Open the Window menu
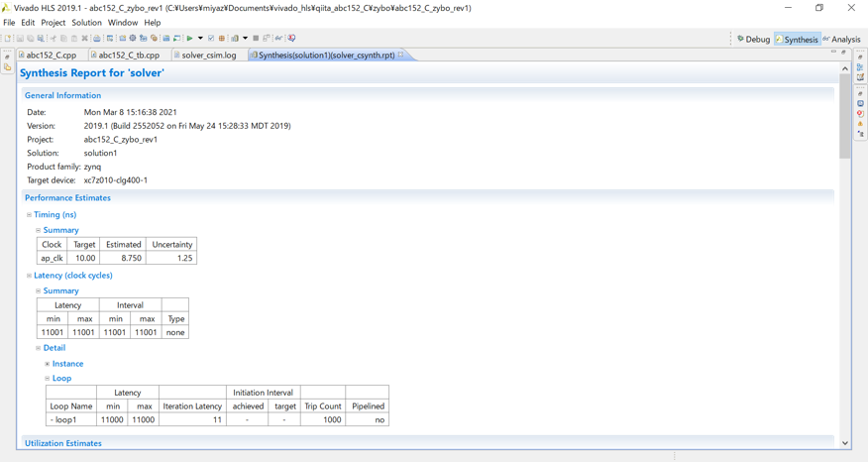Image resolution: width=868 pixels, height=462 pixels. (x=122, y=23)
